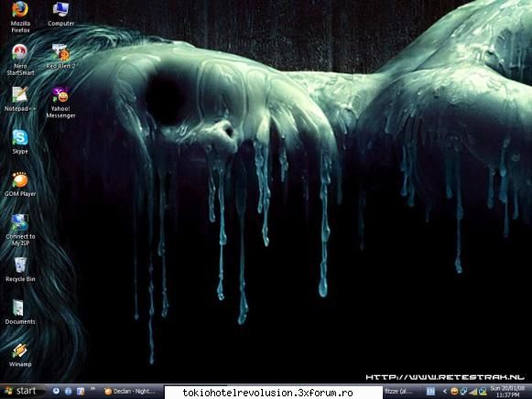Viewport: 532px width, 399px height.
Task: Switch to the fitzze taskbar window
Action: pyautogui.click(x=399, y=392)
